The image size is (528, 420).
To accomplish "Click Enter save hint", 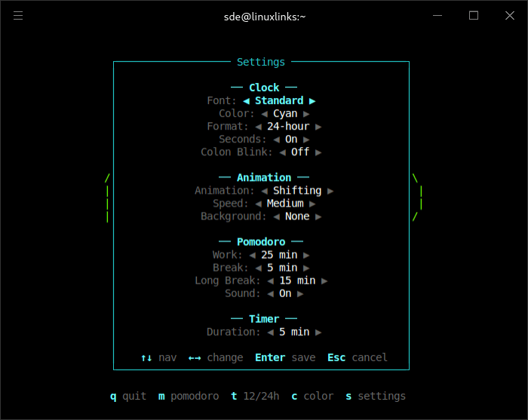I will click(285, 358).
